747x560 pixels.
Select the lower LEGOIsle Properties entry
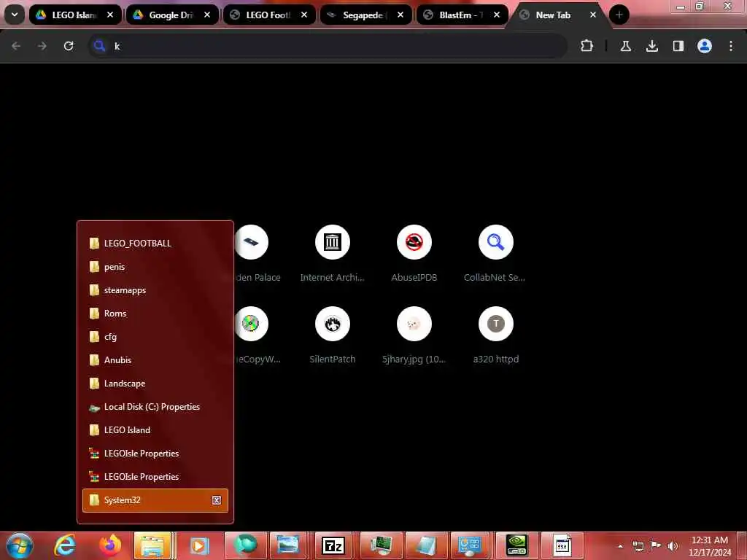(155, 477)
